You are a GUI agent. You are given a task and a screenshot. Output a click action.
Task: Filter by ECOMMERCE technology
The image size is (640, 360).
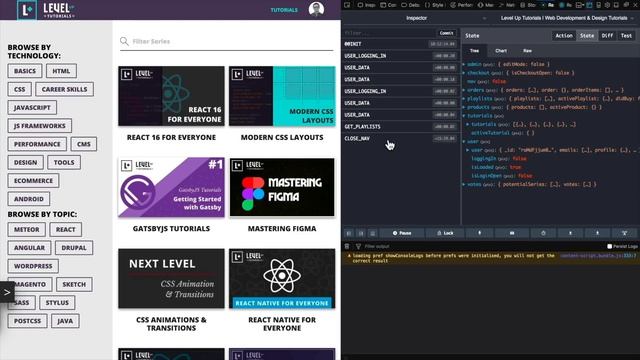(33, 180)
